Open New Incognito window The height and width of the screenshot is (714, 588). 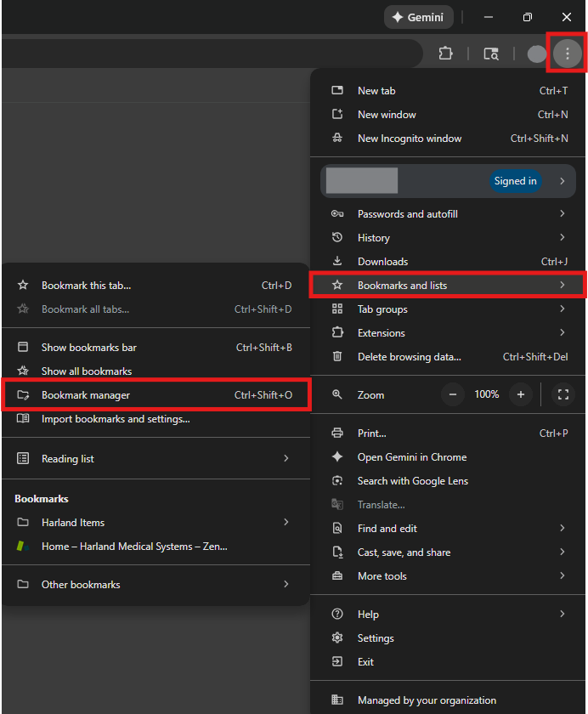(410, 139)
